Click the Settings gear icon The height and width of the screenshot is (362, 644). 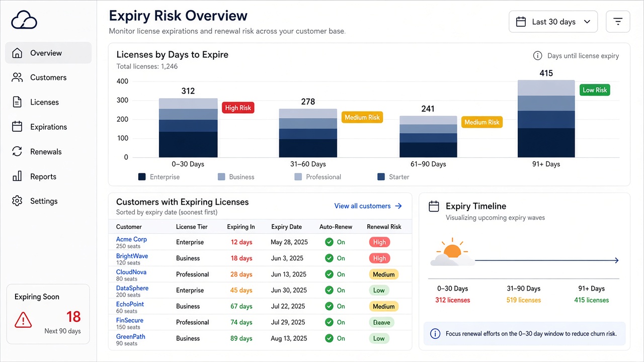17,201
